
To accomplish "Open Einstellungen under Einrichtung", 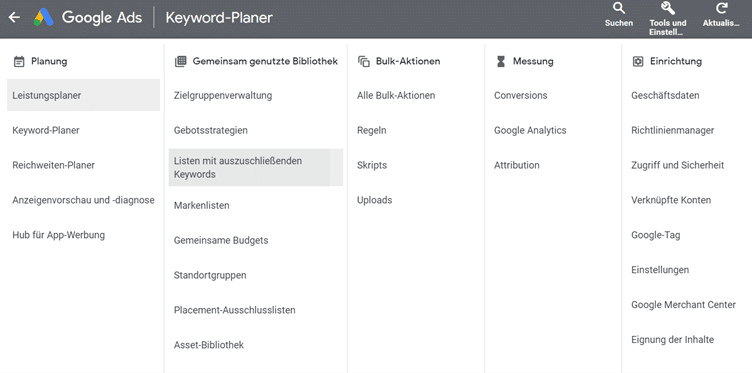I will coord(660,270).
